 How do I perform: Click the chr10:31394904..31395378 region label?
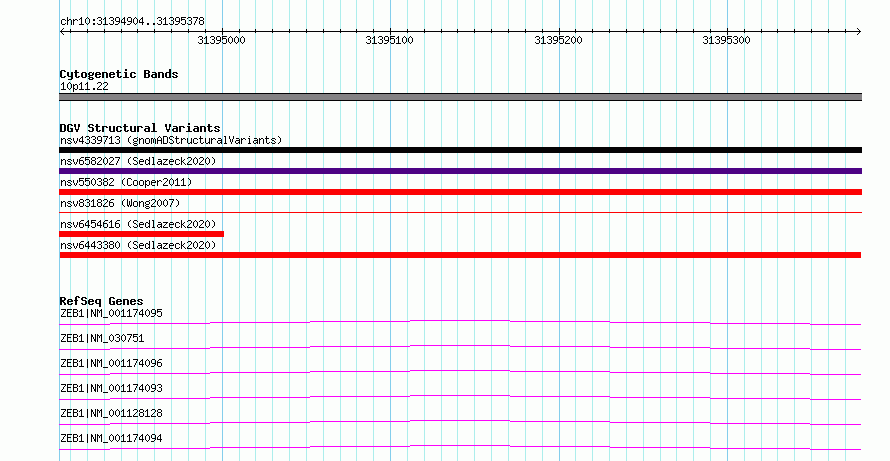[x=132, y=21]
